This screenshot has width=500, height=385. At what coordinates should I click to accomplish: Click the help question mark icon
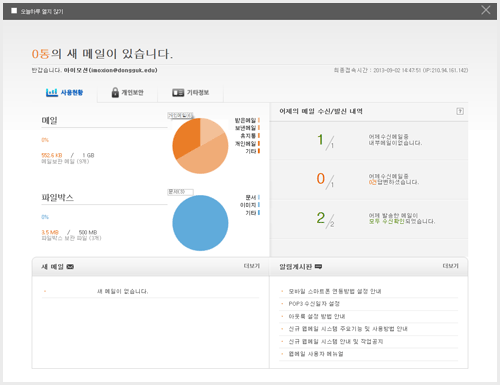460,111
